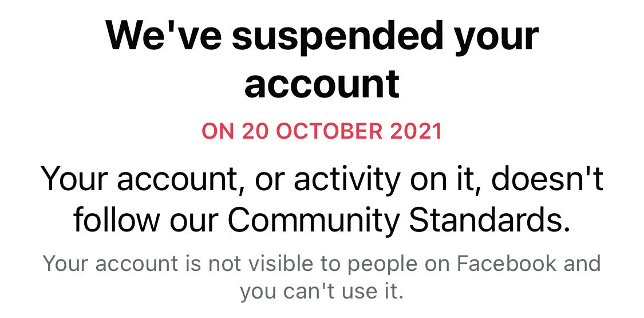This screenshot has width=644, height=318.
Task: Click the word "Facebook" in the gray text
Action: tap(507, 264)
